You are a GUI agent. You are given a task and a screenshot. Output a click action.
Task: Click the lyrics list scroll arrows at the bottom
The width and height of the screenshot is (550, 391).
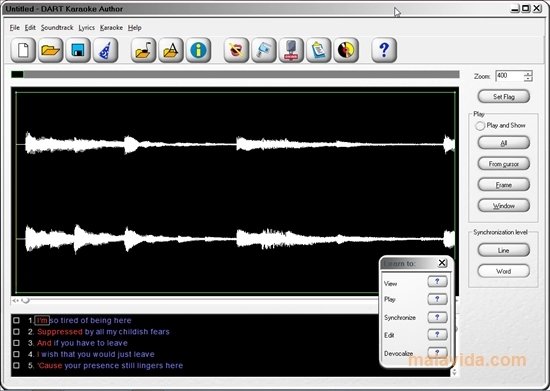tap(454, 372)
